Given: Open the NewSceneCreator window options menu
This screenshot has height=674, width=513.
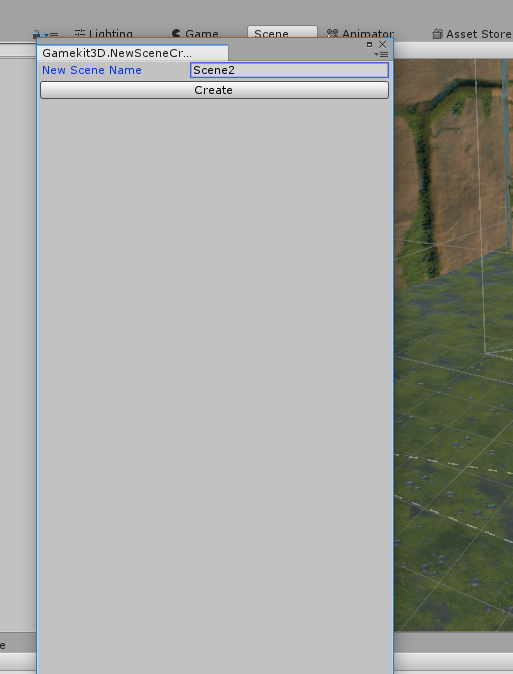Looking at the screenshot, I should click(x=381, y=54).
